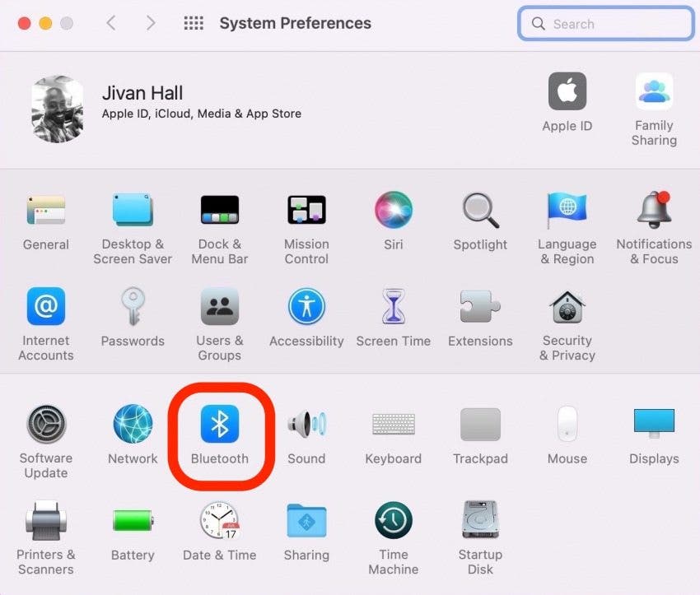Select the Security & Privacy icon

point(567,307)
